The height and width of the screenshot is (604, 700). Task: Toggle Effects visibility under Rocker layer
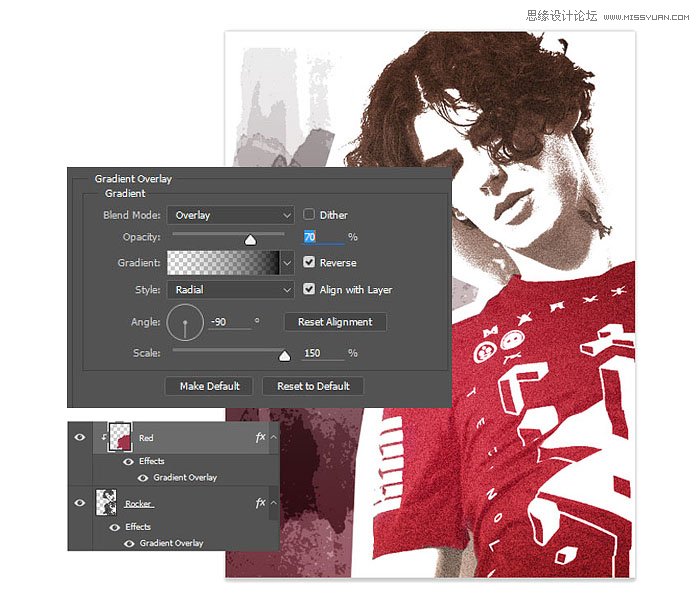(114, 527)
